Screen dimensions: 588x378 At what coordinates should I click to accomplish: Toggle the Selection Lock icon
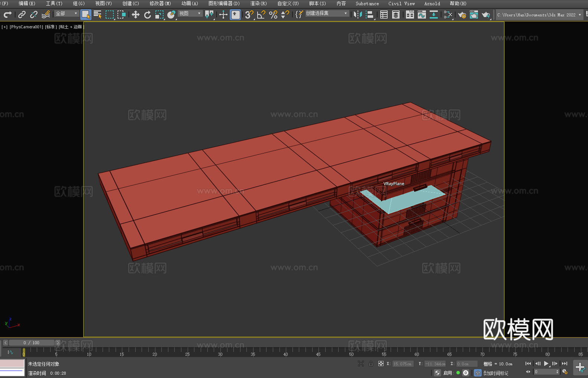click(x=371, y=364)
